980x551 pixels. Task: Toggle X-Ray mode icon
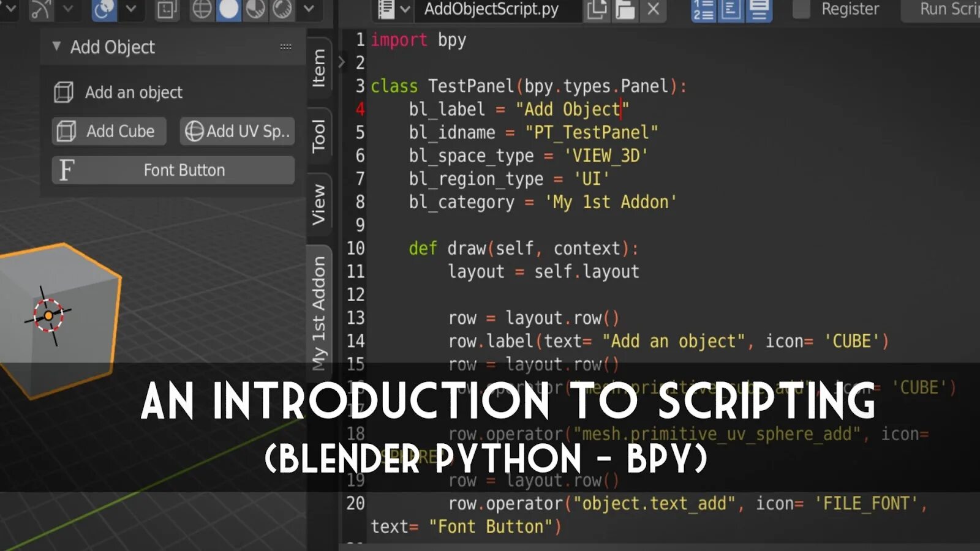click(x=166, y=9)
